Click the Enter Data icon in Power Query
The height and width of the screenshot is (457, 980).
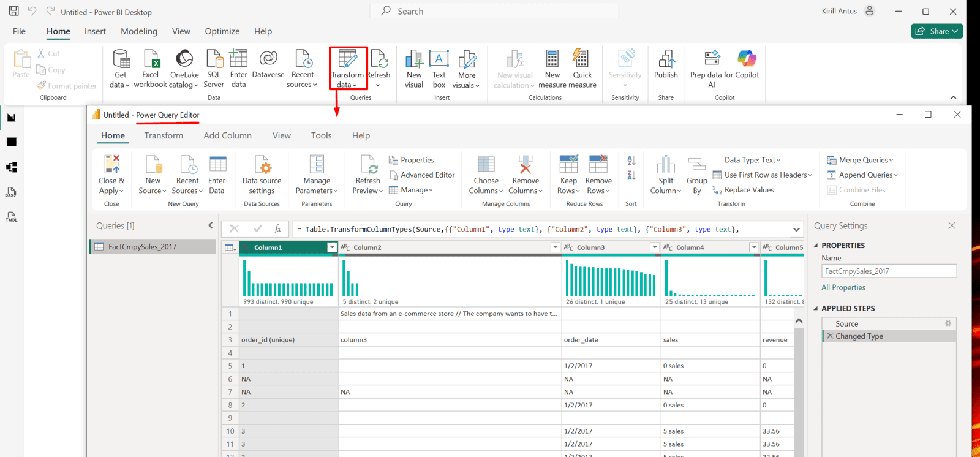point(217,165)
